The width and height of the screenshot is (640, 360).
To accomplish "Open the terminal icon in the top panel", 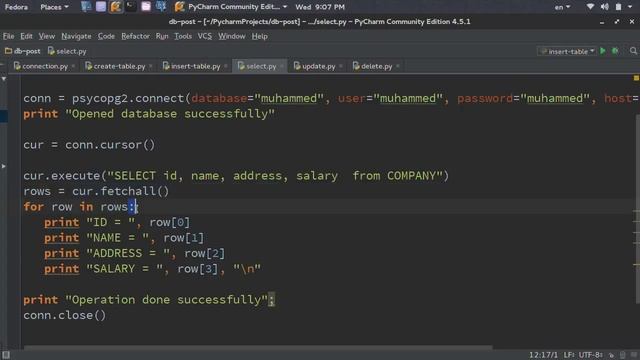I will tap(131, 7).
